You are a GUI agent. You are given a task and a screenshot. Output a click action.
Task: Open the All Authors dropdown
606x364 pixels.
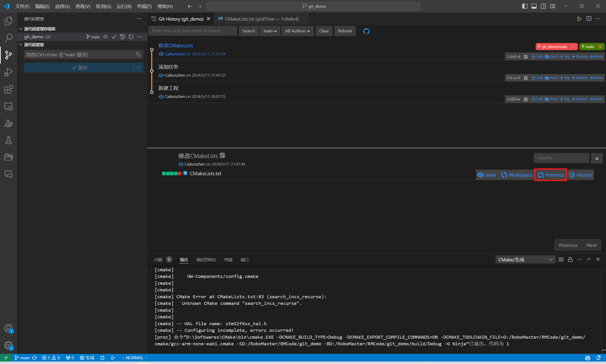pyautogui.click(x=297, y=31)
